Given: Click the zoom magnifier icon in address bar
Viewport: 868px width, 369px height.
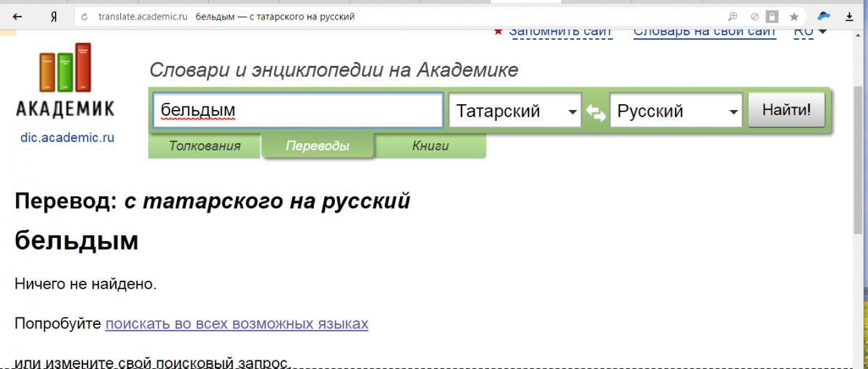Looking at the screenshot, I should click(733, 16).
